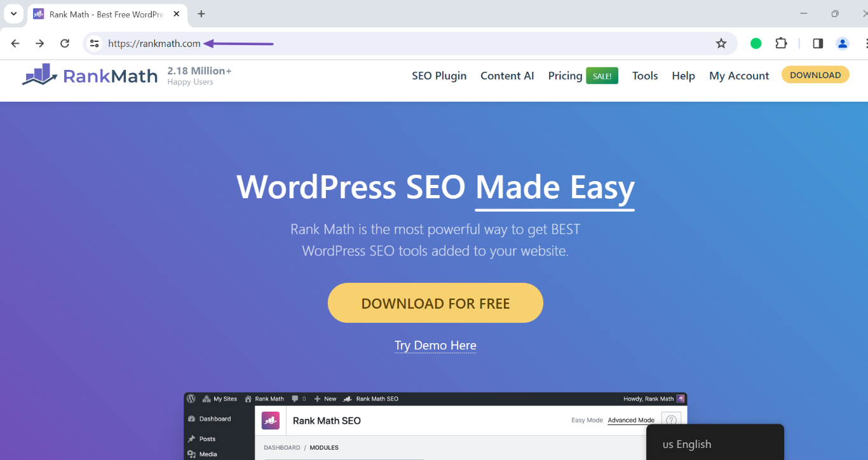Click the MODULES breadcrumb
Screen dimensions: 868x460
(324, 448)
